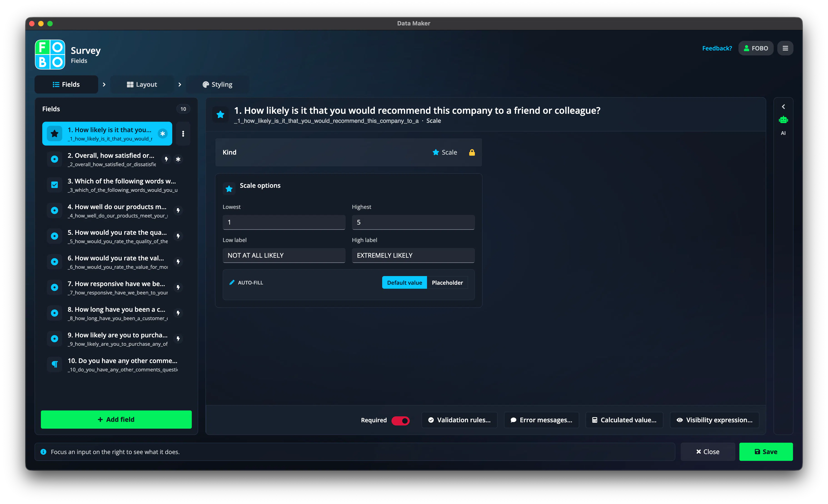Open the FOBO user account button
Screen dimensions: 828x504
click(x=756, y=48)
